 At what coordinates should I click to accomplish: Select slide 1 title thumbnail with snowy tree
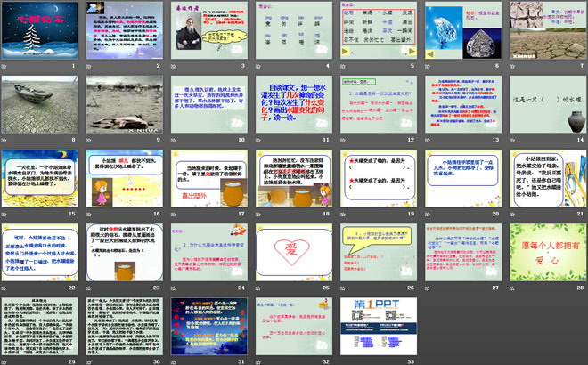coord(40,30)
